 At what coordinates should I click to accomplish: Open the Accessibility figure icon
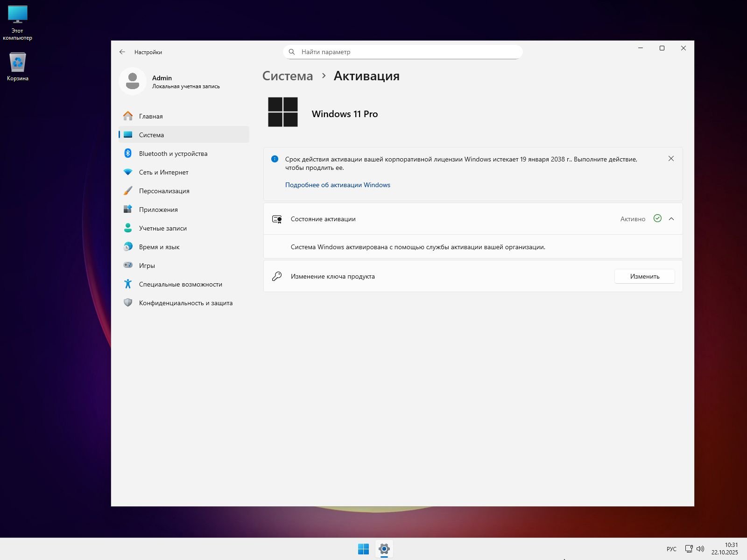(x=127, y=284)
